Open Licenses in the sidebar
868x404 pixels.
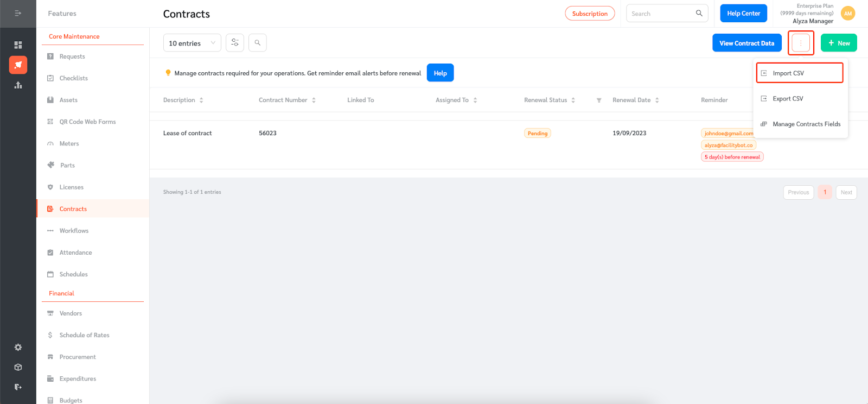point(72,187)
